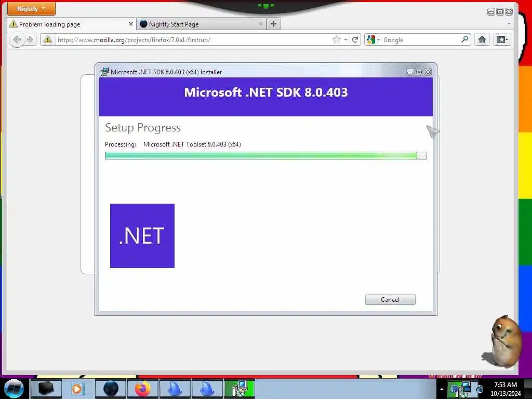Open the Nightly globe taskbar icon
This screenshot has height=399, width=532.
111,389
